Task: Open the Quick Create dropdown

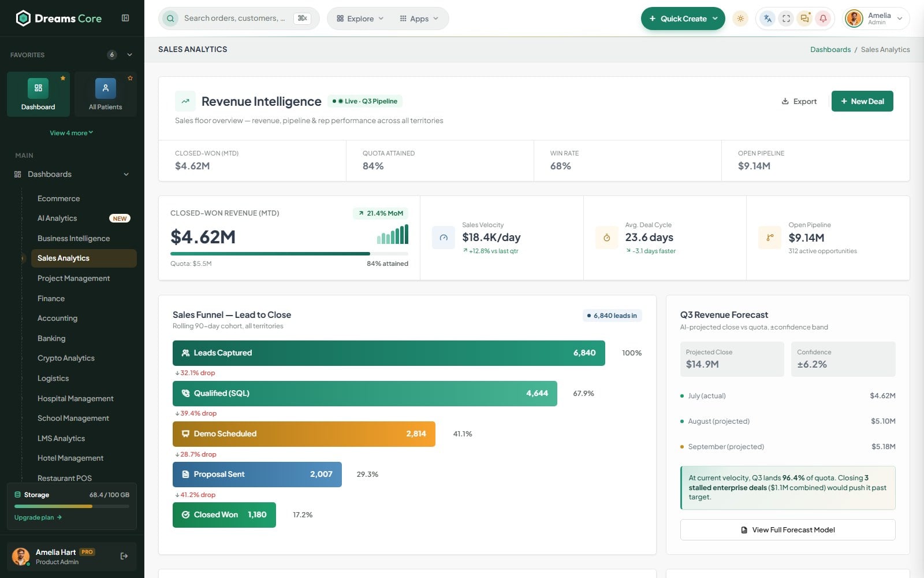Action: click(683, 18)
